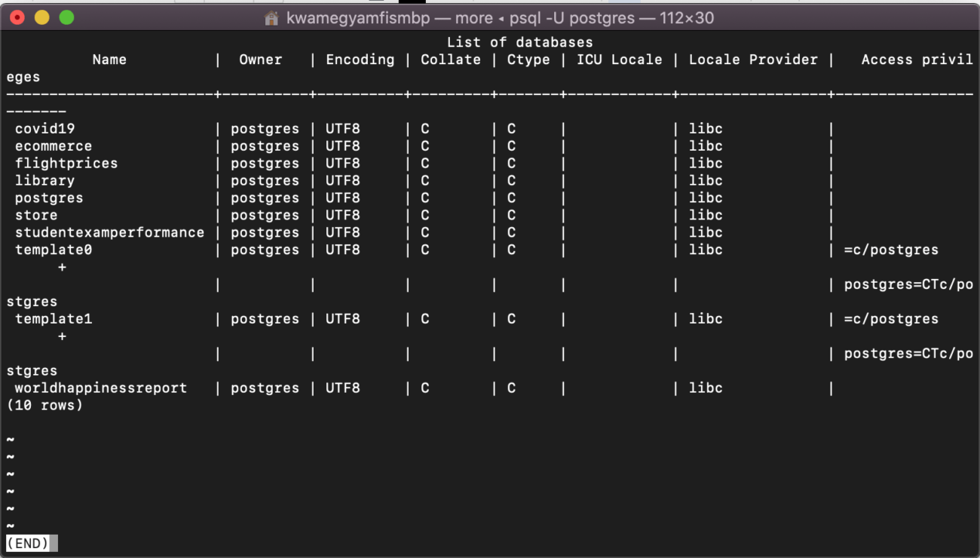
Task: Close the terminal window with red button
Action: coord(17,17)
